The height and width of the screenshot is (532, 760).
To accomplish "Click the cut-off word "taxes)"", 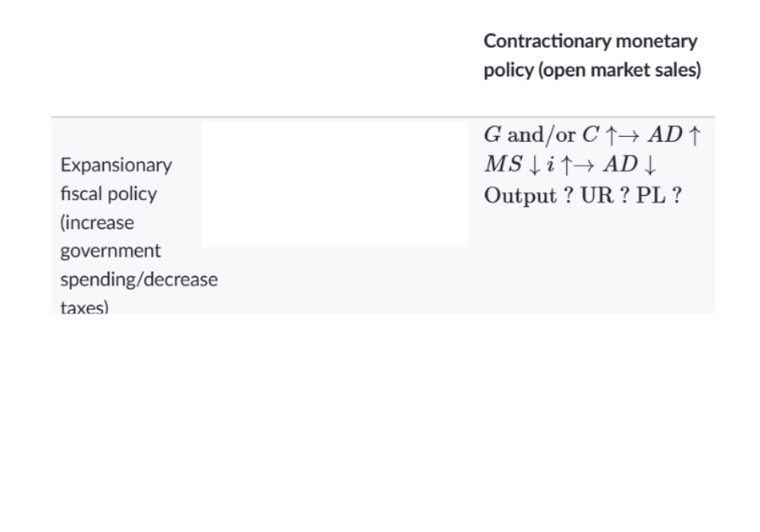I will [x=84, y=306].
